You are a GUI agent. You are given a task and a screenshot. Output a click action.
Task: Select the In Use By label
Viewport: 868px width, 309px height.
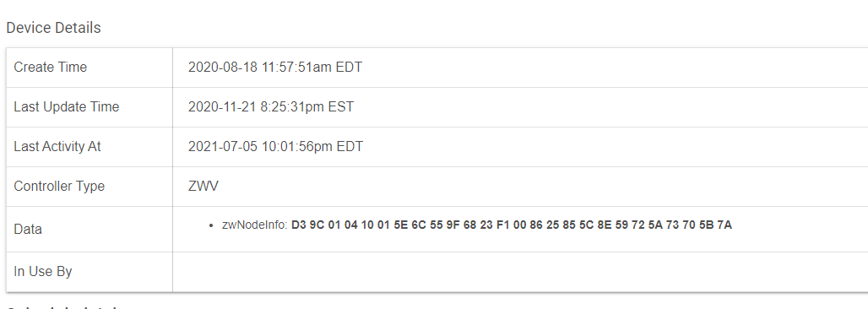click(42, 272)
